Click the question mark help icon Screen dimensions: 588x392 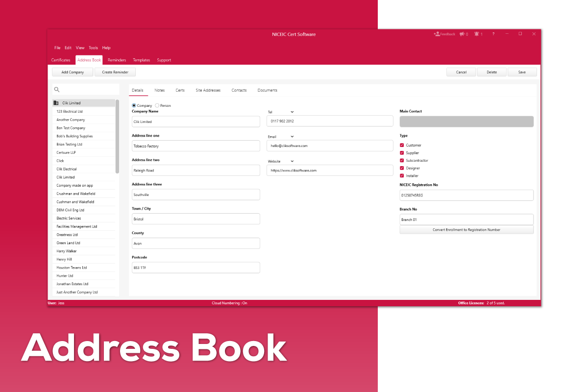click(493, 34)
